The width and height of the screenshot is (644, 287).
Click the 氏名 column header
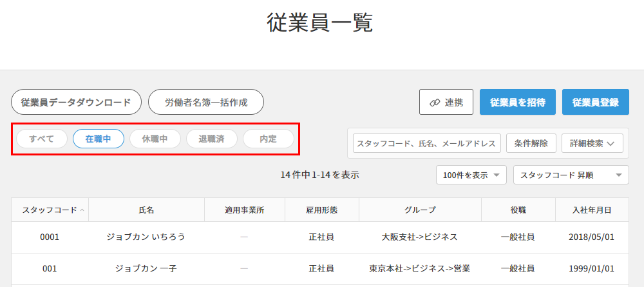(x=146, y=210)
